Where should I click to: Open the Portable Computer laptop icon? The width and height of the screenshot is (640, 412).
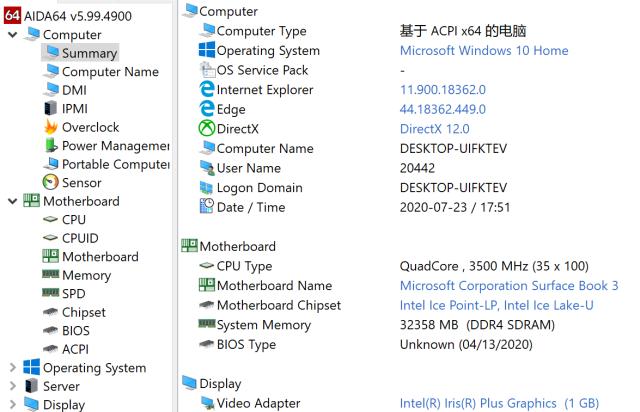[x=51, y=163]
